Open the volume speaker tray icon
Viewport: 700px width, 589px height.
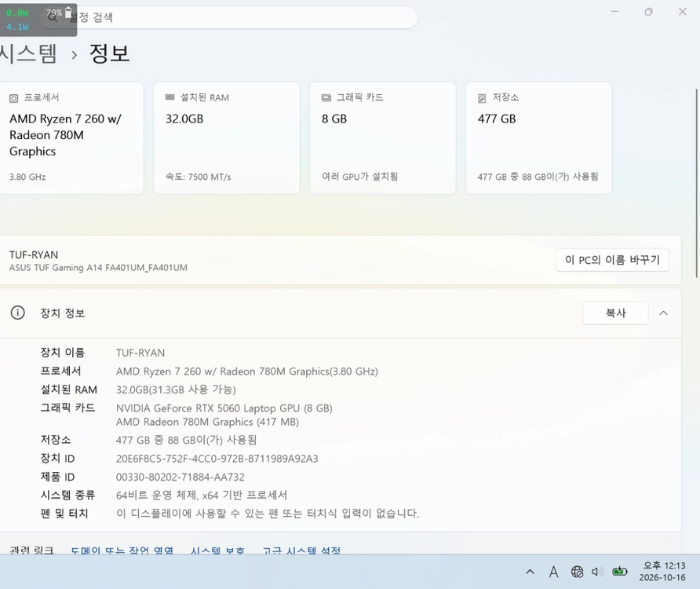(x=597, y=572)
